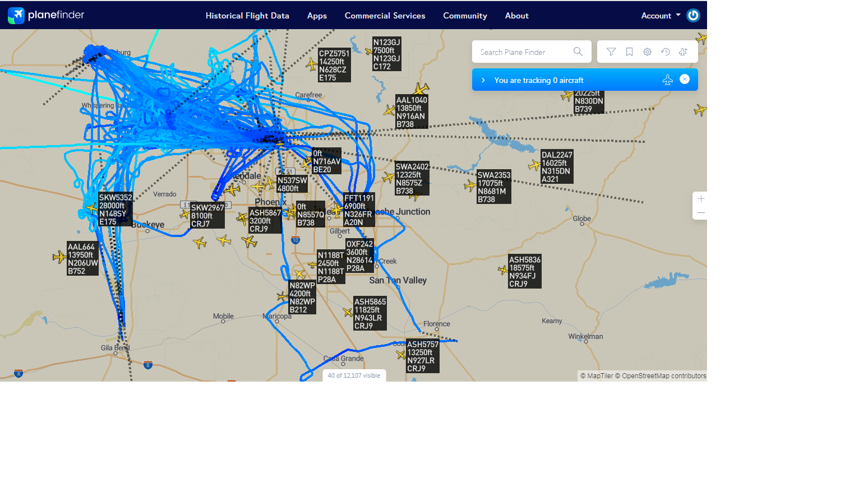Click the Gila Bend town label

click(x=115, y=348)
